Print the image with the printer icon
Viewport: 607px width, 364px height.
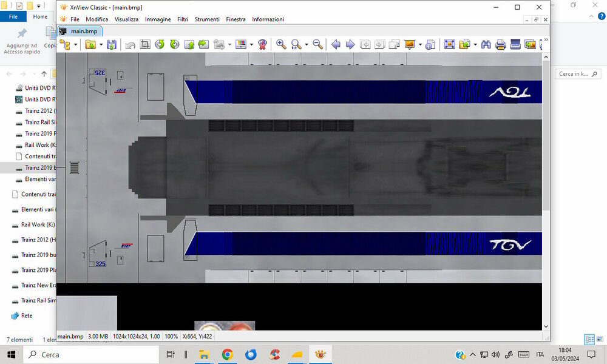(x=501, y=45)
